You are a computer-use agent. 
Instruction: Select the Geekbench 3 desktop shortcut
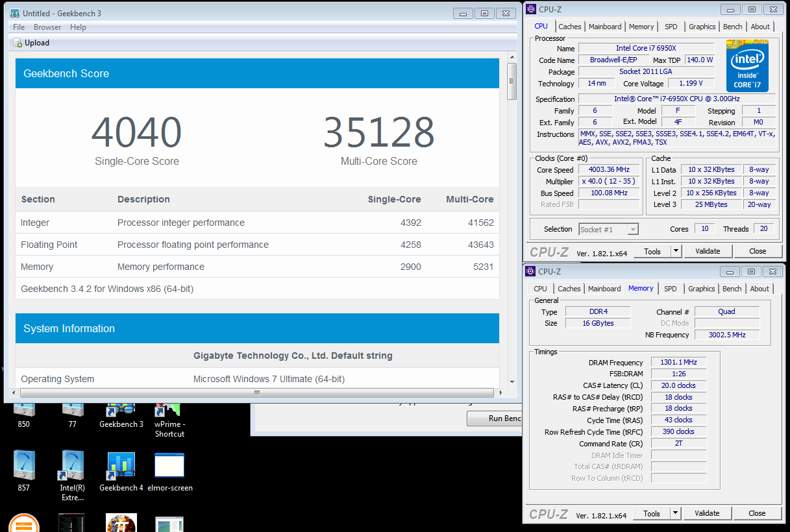[x=121, y=414]
